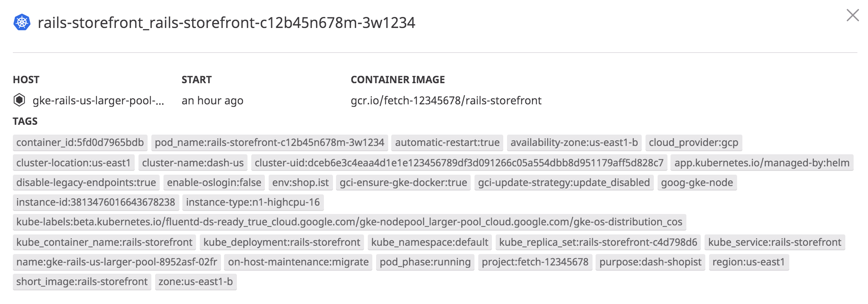Select the container_id:5fd0d7965bdb tag
868x304 pixels.
click(80, 143)
